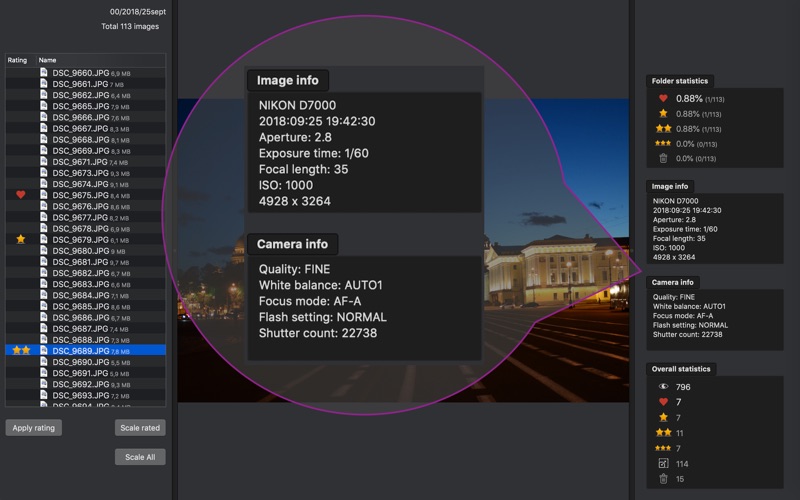The width and height of the screenshot is (800, 500).
Task: Click the eye icon in Overall statistics
Action: point(663,386)
